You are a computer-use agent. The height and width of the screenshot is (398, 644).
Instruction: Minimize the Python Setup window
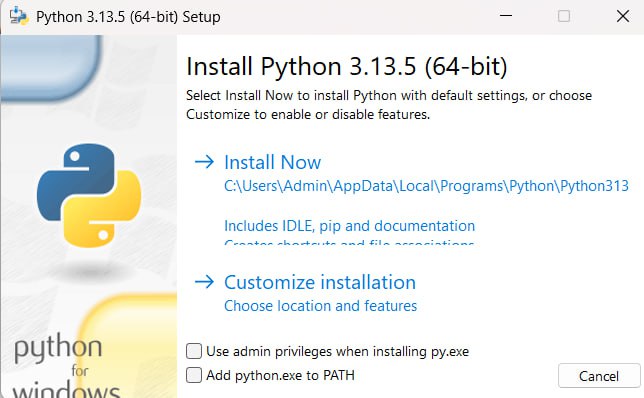506,16
